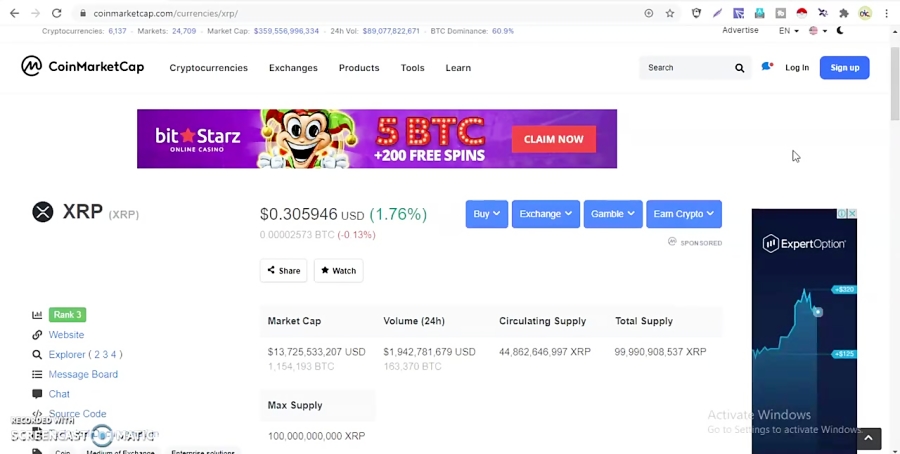
Task: Open the Buy dropdown
Action: pyautogui.click(x=487, y=214)
